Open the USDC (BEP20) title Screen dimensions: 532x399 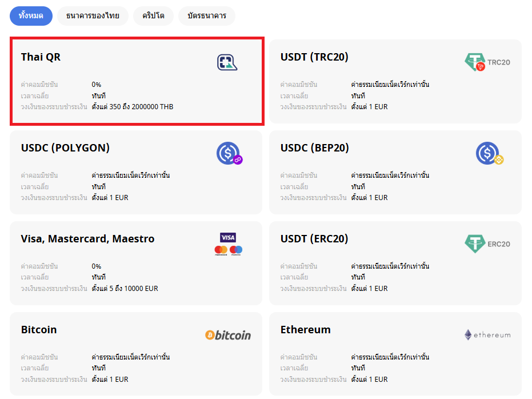(314, 148)
